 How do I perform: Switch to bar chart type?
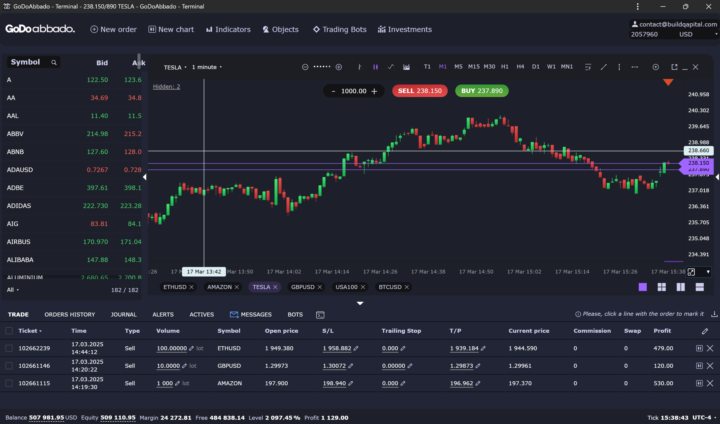point(360,67)
